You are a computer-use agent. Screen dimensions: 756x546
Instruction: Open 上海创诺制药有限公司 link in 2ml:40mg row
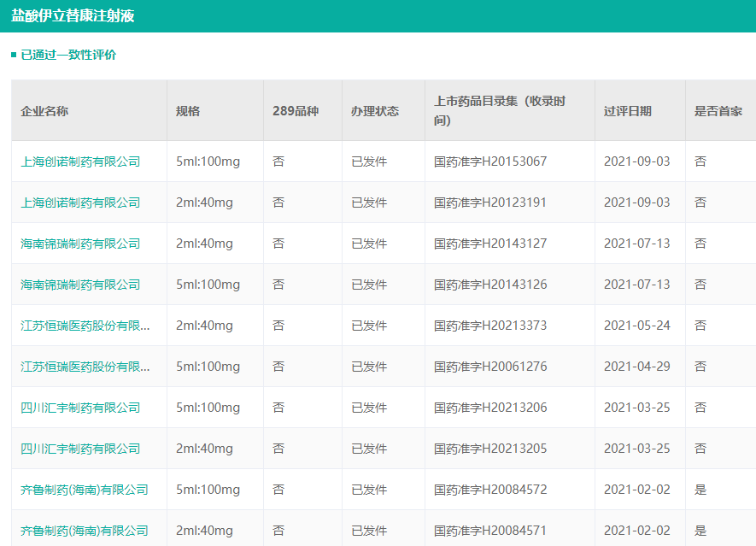tap(80, 203)
